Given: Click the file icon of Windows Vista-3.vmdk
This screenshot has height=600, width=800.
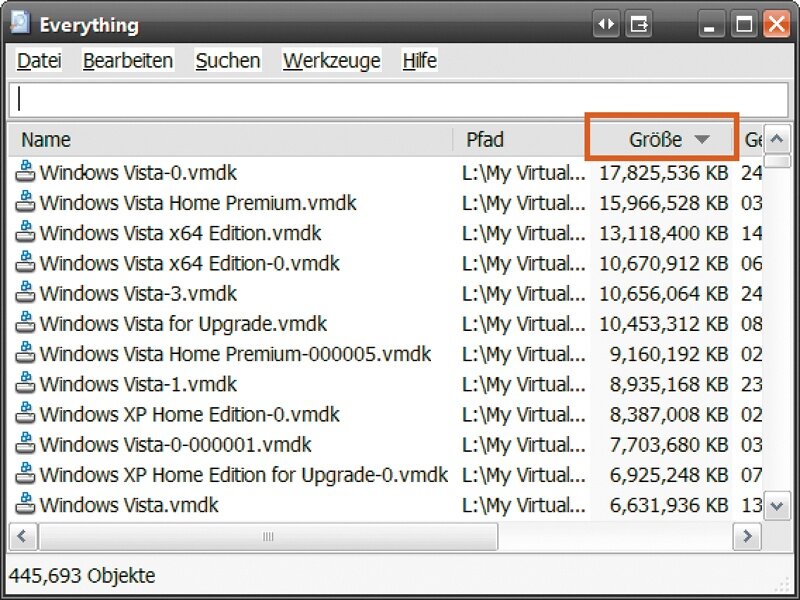Looking at the screenshot, I should (25, 294).
